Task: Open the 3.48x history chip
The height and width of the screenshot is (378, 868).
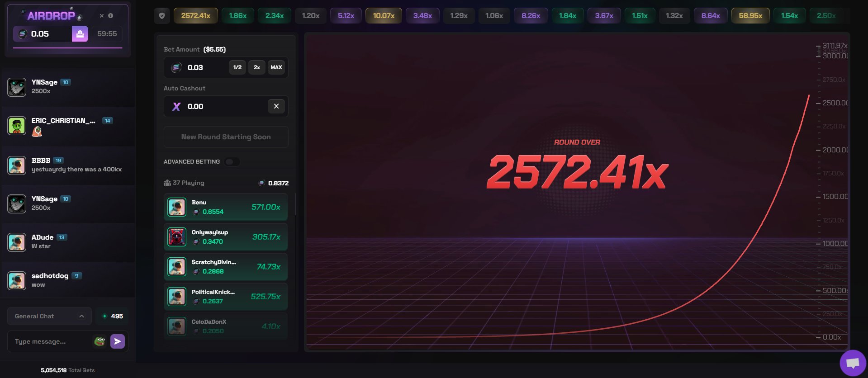Action: (422, 16)
